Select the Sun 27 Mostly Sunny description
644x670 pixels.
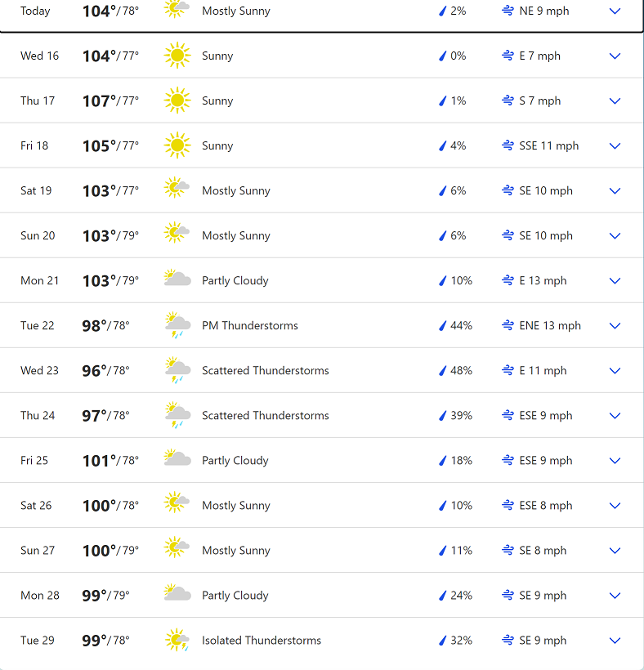(x=236, y=551)
